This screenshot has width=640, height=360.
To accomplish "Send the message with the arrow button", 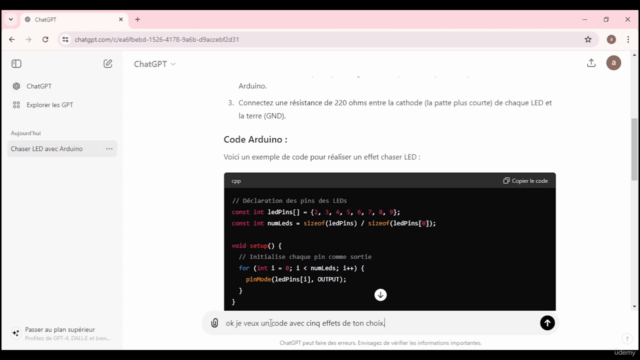I will (547, 323).
